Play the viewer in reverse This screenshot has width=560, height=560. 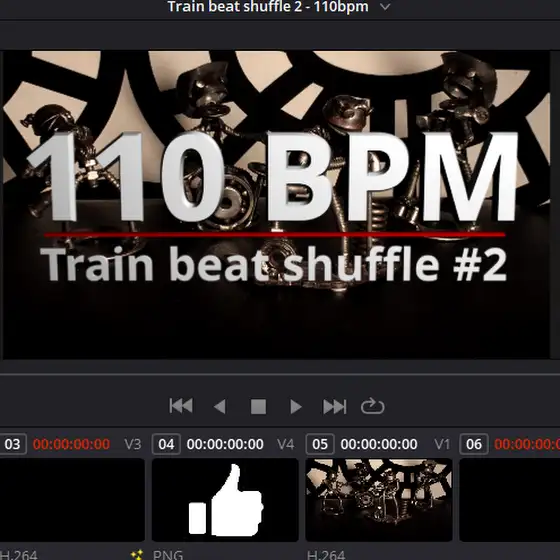click(x=220, y=406)
